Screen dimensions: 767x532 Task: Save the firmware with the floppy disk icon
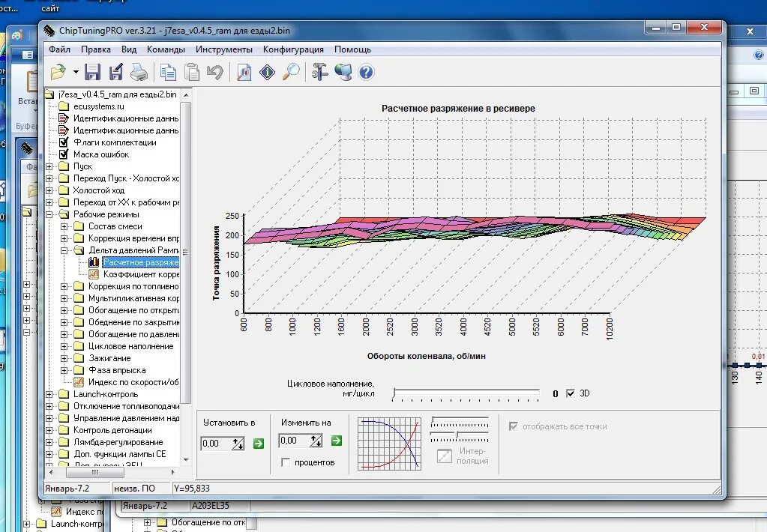[x=92, y=72]
